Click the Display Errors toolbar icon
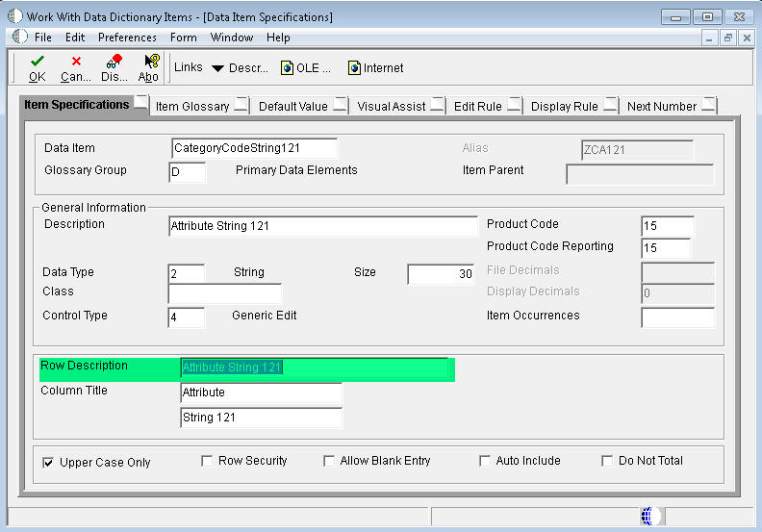Image resolution: width=762 pixels, height=532 pixels. (x=114, y=62)
